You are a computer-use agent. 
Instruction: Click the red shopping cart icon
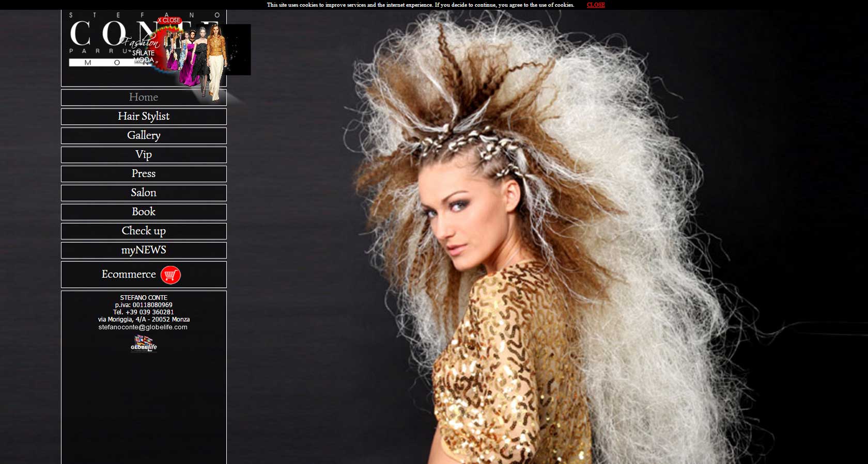coord(171,275)
